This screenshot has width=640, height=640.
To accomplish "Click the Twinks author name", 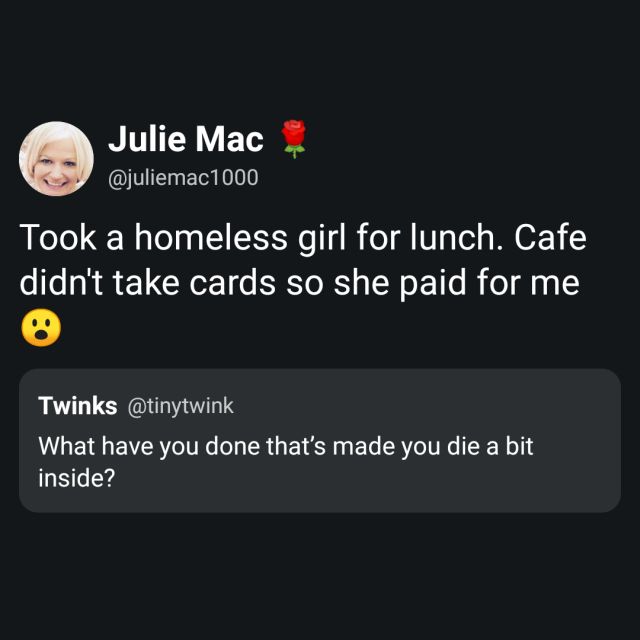I will coord(76,405).
